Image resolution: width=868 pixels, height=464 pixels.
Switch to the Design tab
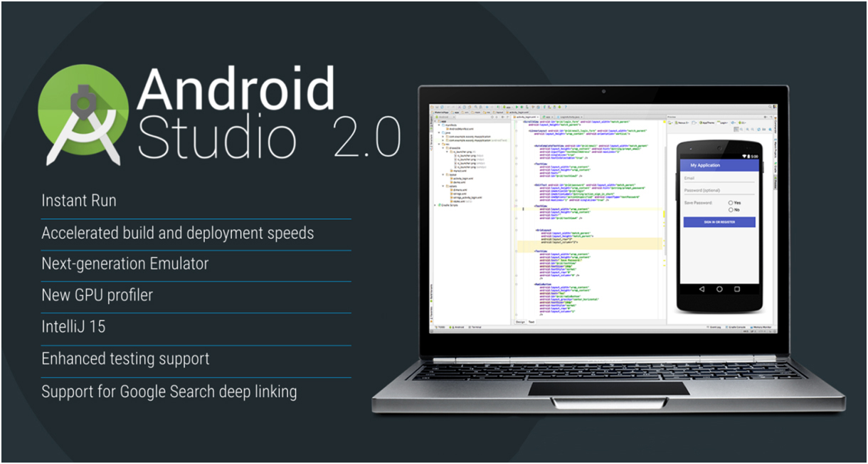tap(520, 322)
